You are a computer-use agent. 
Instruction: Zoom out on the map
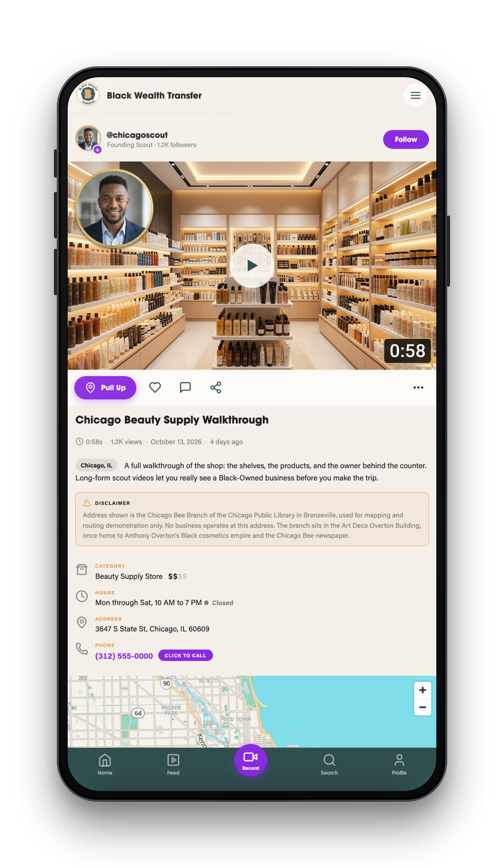pos(423,707)
